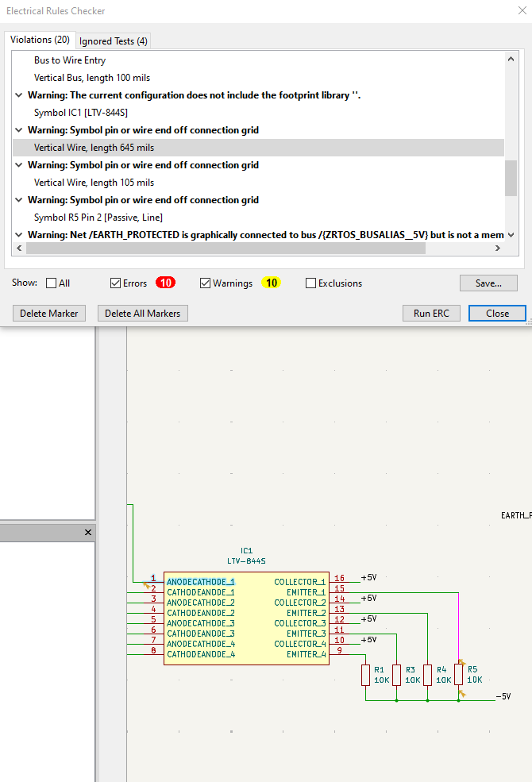Enable the All checkbox
532x782 pixels.
[x=52, y=283]
